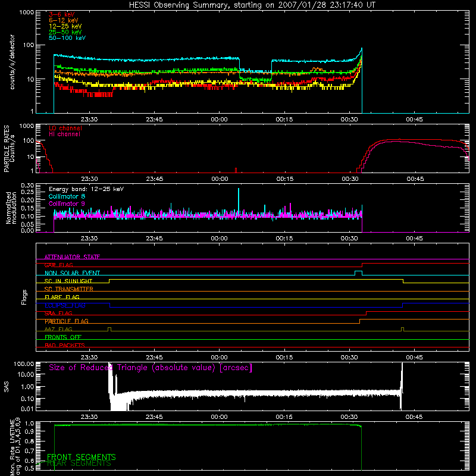Click the PARTICLE RATES Counts/s axis label
The image size is (476, 476).
pos(9,148)
